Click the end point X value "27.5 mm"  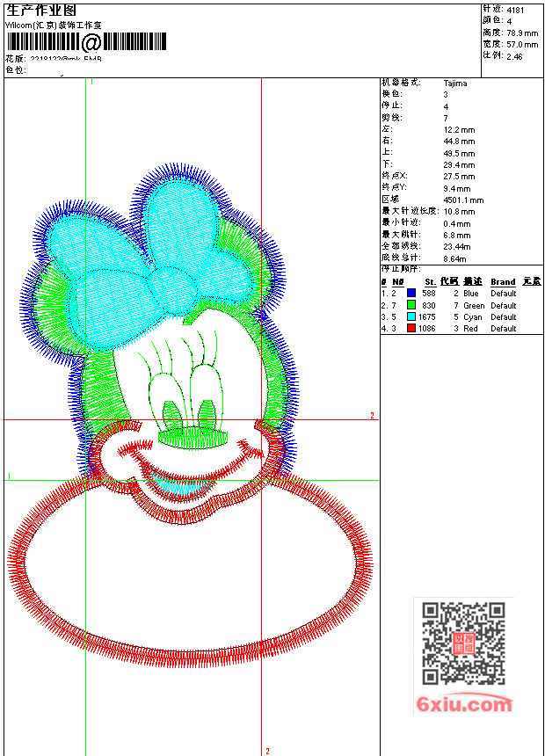(x=459, y=177)
